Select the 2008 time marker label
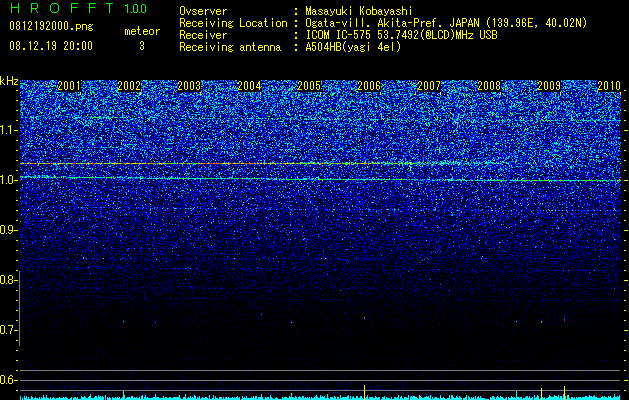This screenshot has width=629, height=400. tap(489, 86)
